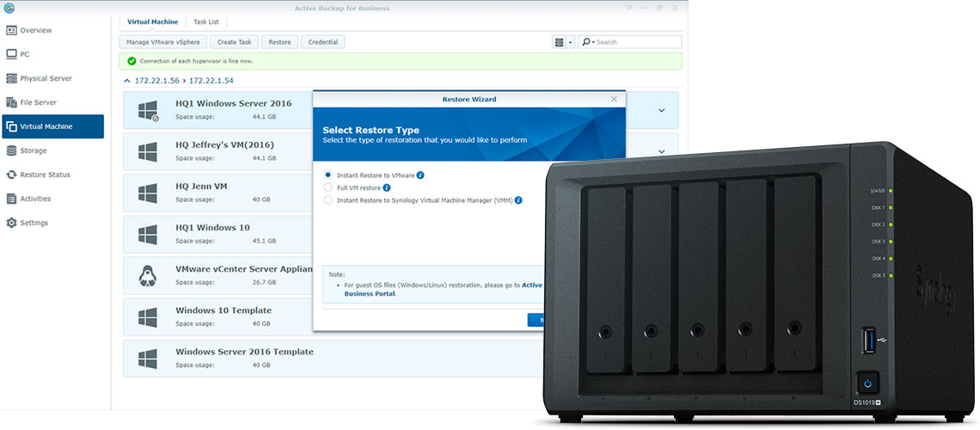
Task: Select the HQ1 Windows 10 entry
Action: [217, 234]
